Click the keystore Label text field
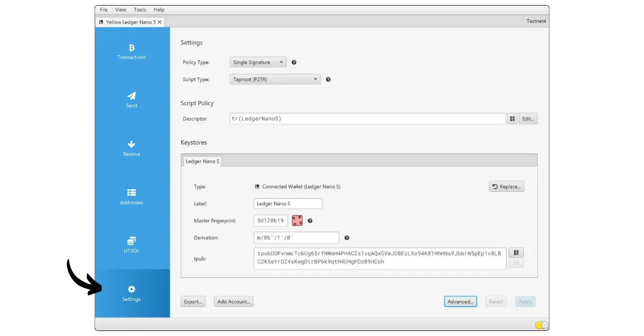 pos(288,204)
